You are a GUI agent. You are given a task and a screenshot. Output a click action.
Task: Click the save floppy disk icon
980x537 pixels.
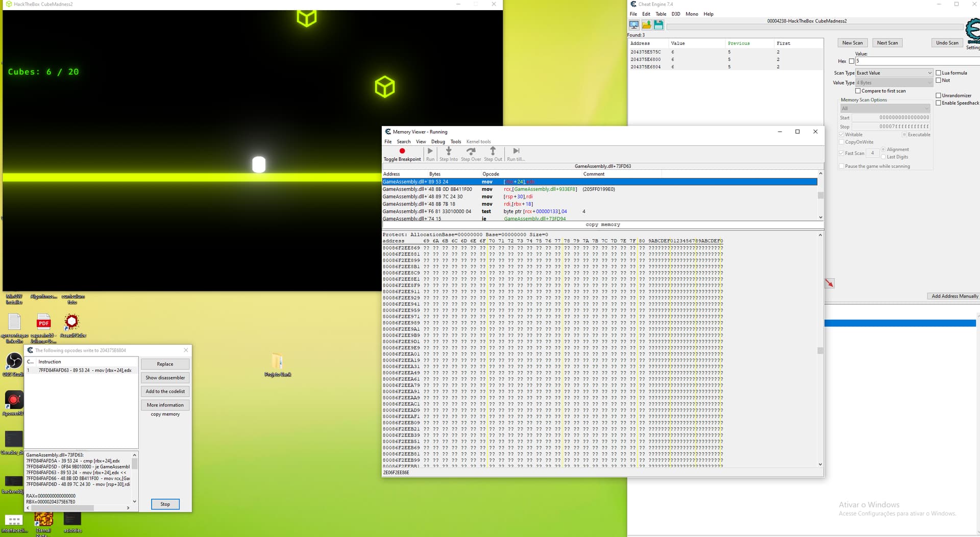tap(658, 24)
